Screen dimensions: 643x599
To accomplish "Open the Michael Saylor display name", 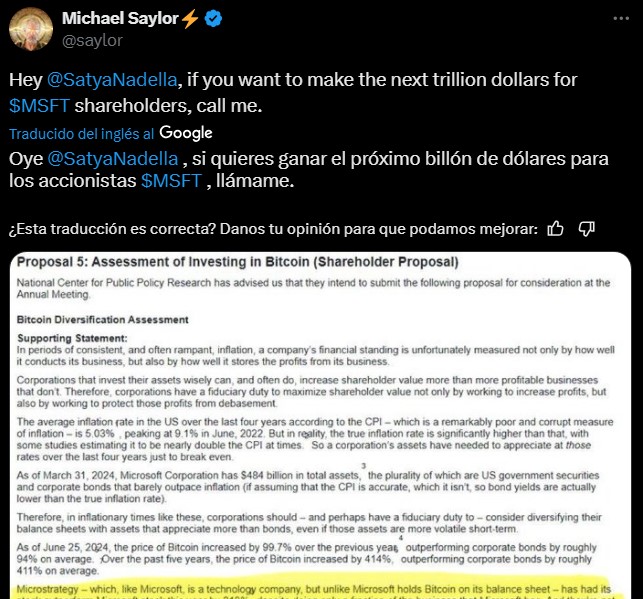I will point(120,18).
